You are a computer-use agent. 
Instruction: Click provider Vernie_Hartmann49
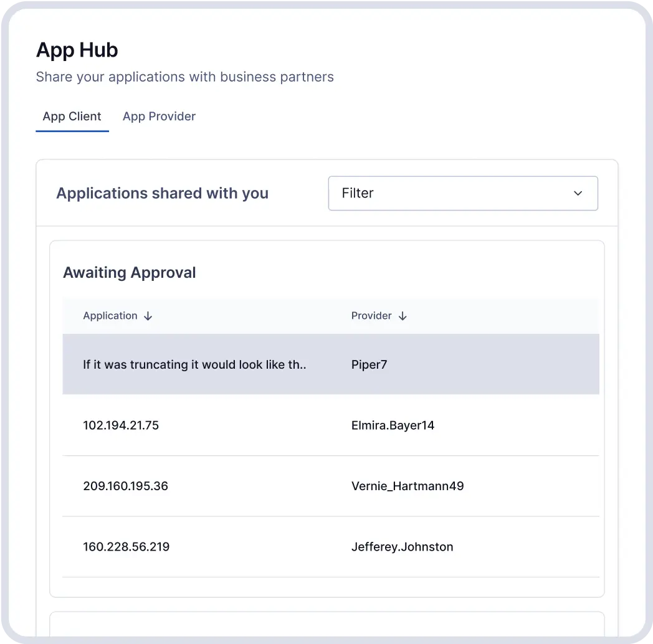point(408,486)
